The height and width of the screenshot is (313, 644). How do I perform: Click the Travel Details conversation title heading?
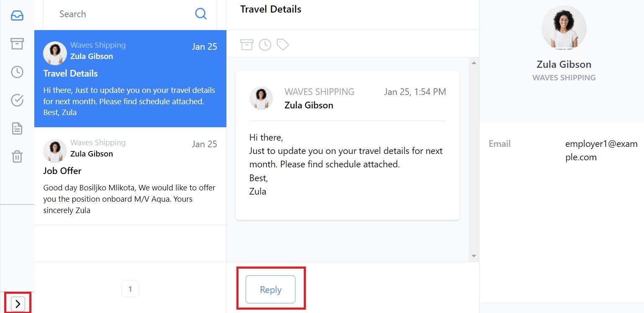coord(271,9)
